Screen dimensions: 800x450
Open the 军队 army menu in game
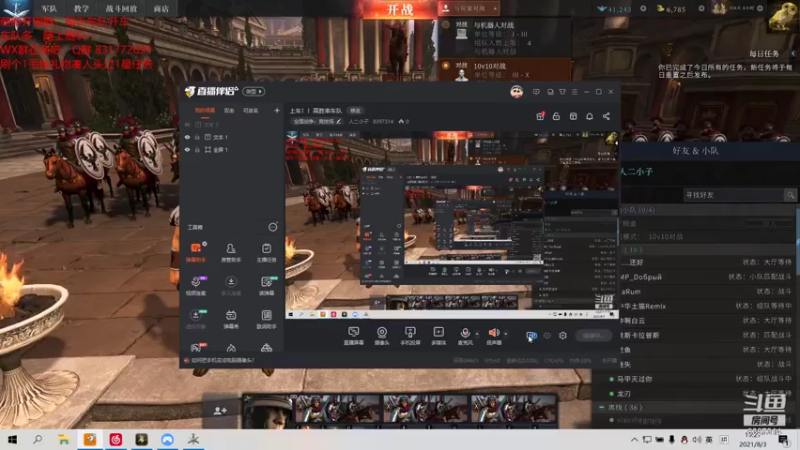pyautogui.click(x=49, y=9)
